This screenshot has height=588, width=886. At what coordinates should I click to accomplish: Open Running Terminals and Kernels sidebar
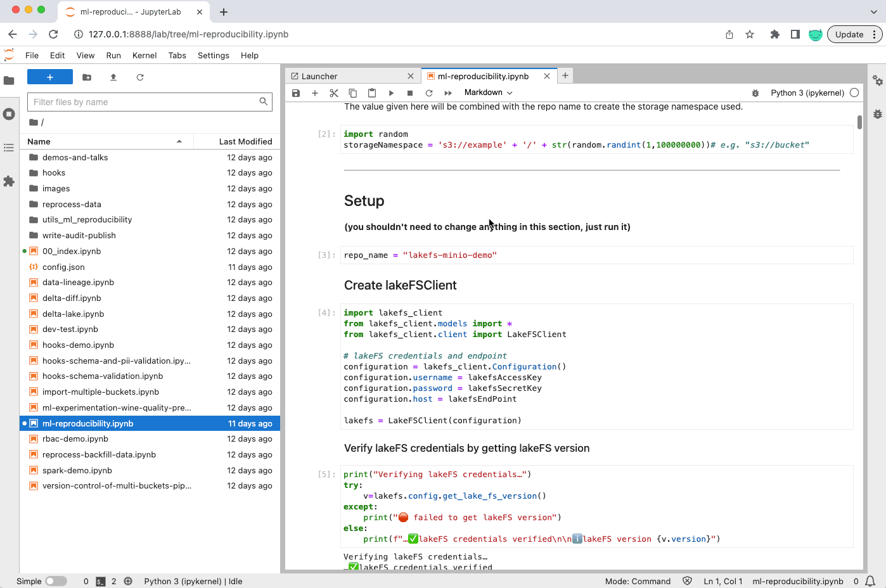tap(9, 114)
